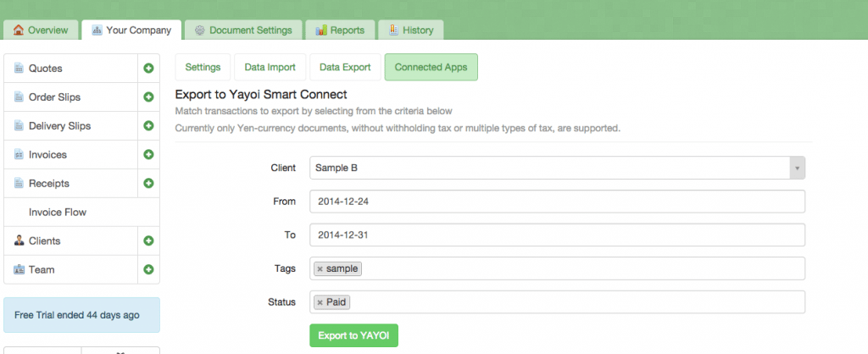Click the plus icon next to Receipts

pos(148,184)
